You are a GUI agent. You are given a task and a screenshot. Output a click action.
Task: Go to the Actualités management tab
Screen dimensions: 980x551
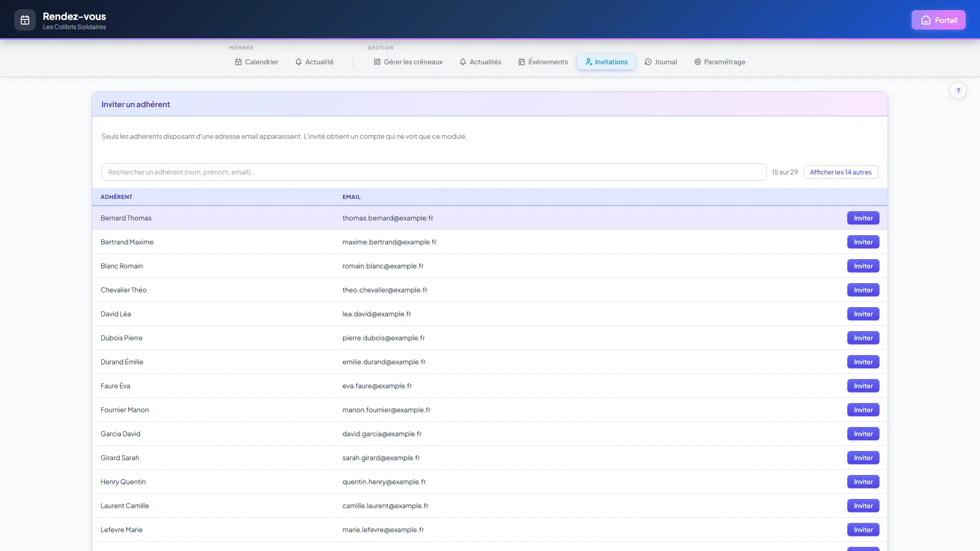(x=480, y=62)
